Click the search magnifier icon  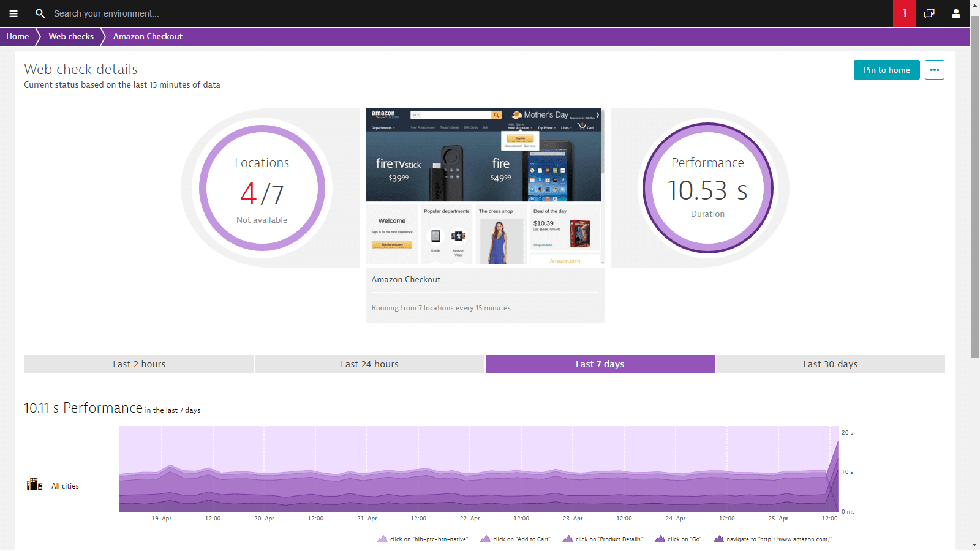[40, 13]
